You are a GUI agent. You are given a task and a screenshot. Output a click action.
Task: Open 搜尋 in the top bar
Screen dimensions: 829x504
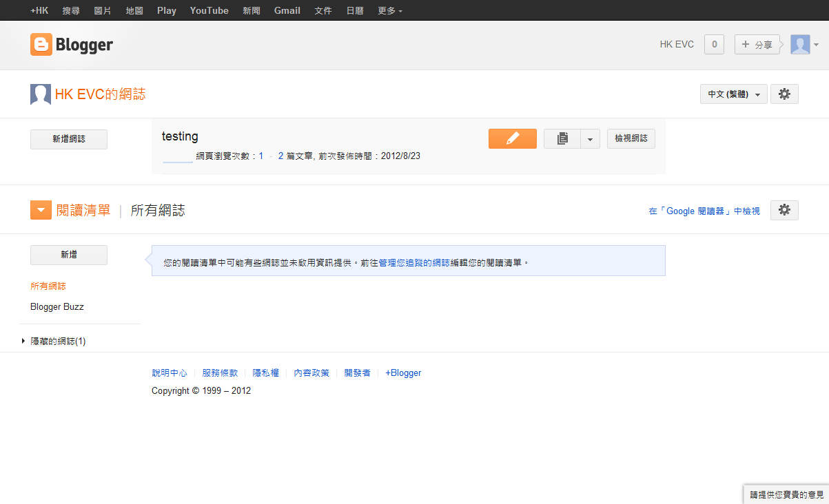pyautogui.click(x=71, y=10)
